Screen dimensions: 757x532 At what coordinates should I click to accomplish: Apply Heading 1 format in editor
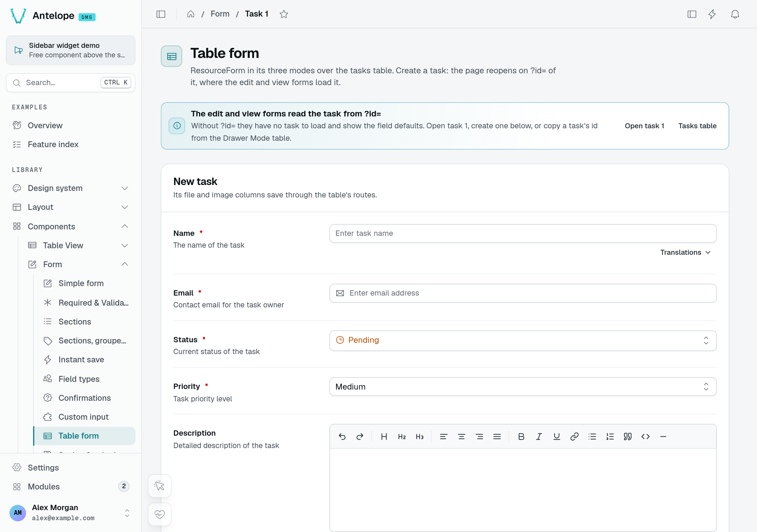[384, 437]
